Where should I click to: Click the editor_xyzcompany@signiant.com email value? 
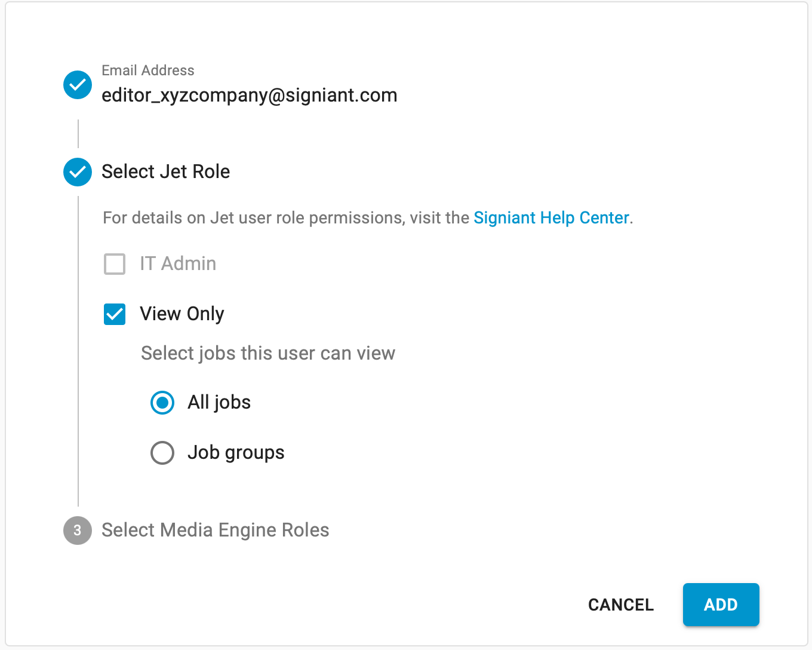click(x=249, y=96)
